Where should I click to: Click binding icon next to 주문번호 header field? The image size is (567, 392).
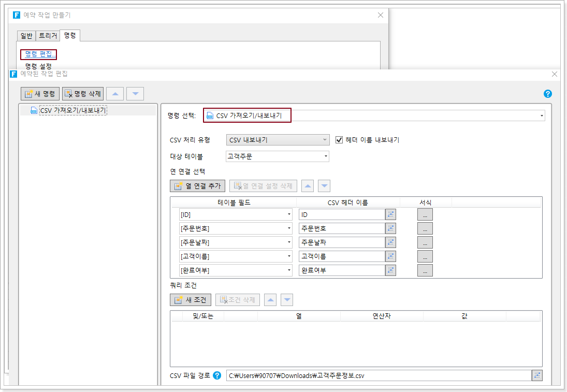click(391, 228)
